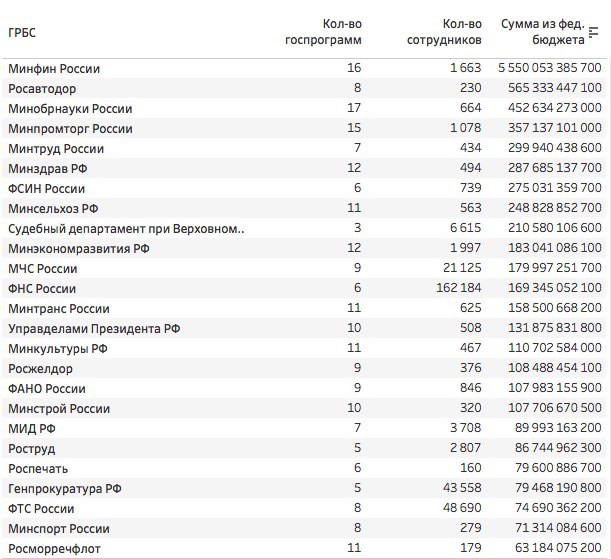Click budget value 357 137 101 000
This screenshot has width=611, height=559.
pyautogui.click(x=554, y=128)
